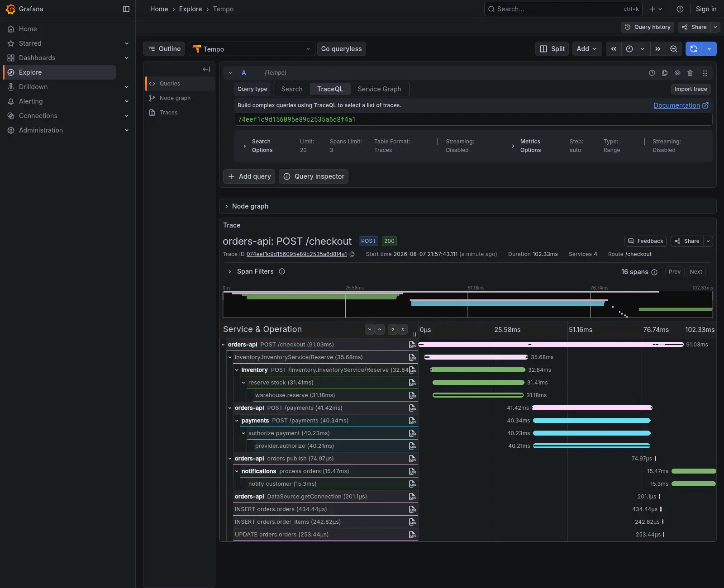This screenshot has height=588, width=724.
Task: Click the Outline button
Action: click(164, 49)
